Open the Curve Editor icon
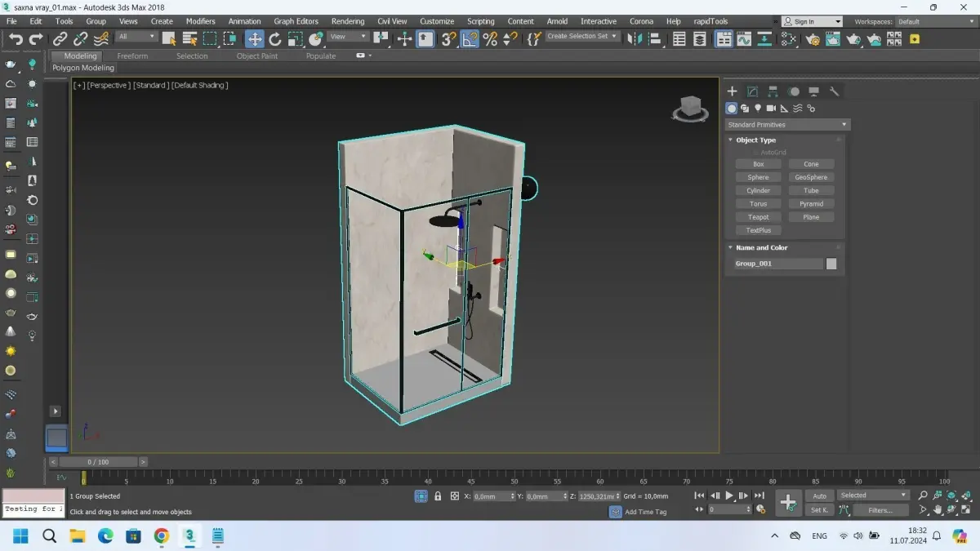The image size is (980, 551). pos(744,38)
